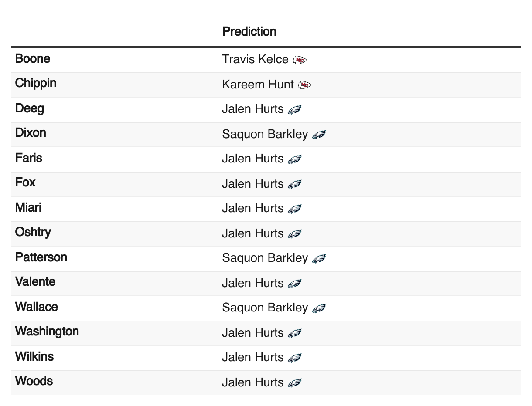This screenshot has height=406, width=532.
Task: Click Saquon Barkley in Dixon's row
Action: pos(265,134)
